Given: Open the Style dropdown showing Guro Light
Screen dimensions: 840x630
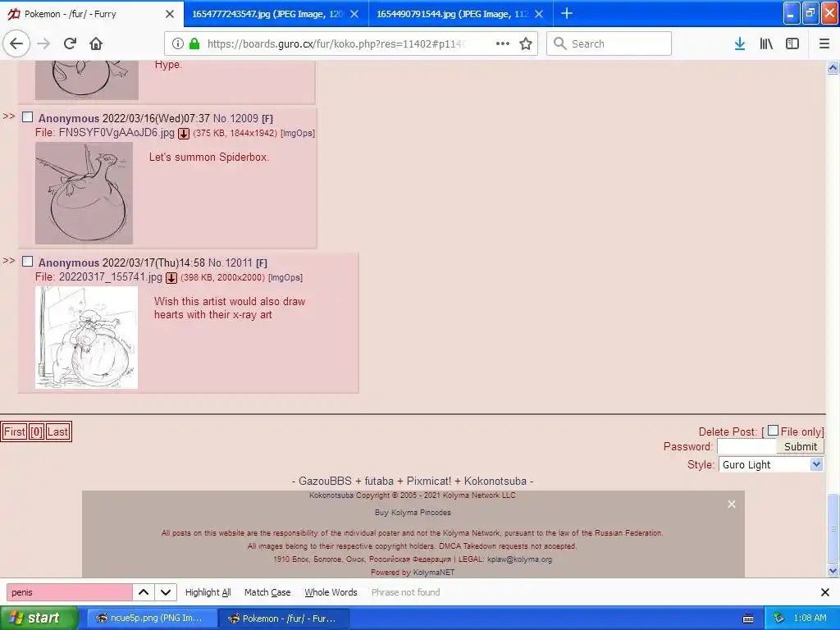Looking at the screenshot, I should pyautogui.click(x=770, y=464).
